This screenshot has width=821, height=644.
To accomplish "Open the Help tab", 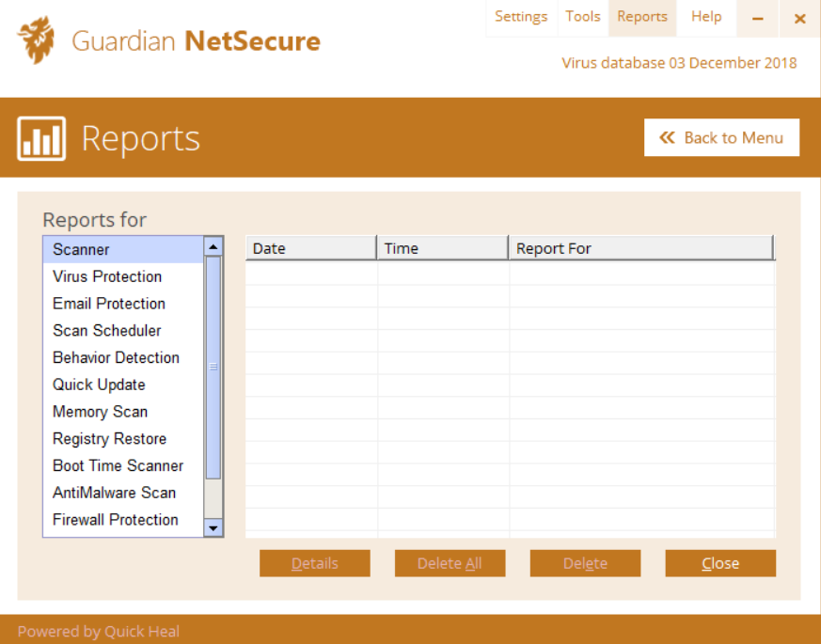I will click(706, 16).
